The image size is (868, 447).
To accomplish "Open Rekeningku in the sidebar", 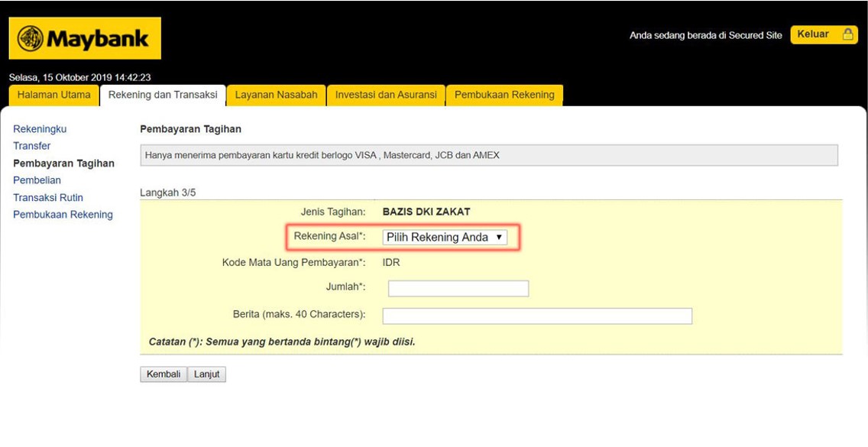I will [x=40, y=129].
